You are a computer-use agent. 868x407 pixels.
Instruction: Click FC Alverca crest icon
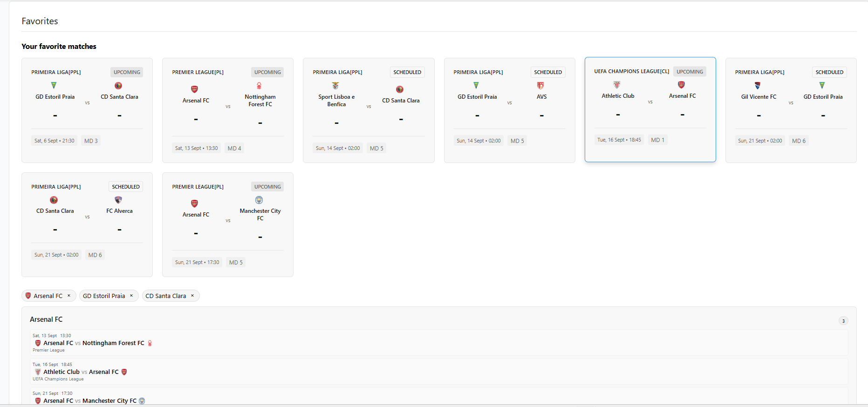pyautogui.click(x=118, y=200)
